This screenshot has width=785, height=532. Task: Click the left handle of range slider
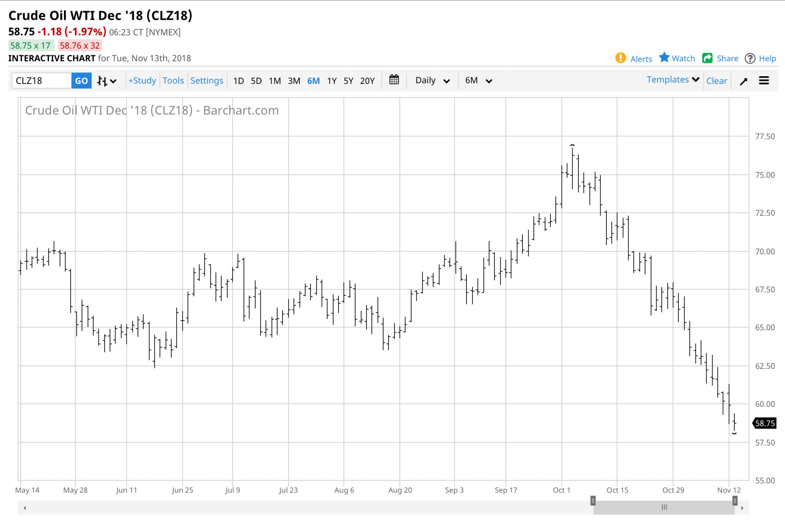point(593,501)
